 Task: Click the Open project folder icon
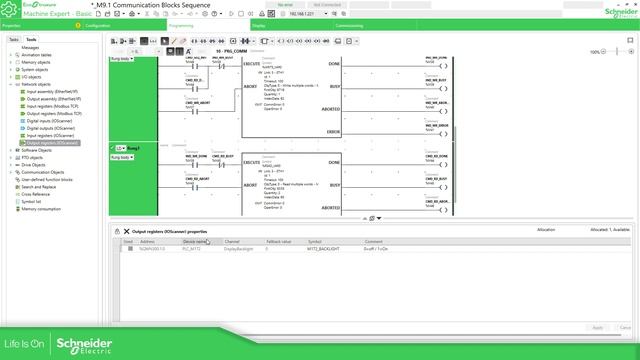click(x=107, y=13)
